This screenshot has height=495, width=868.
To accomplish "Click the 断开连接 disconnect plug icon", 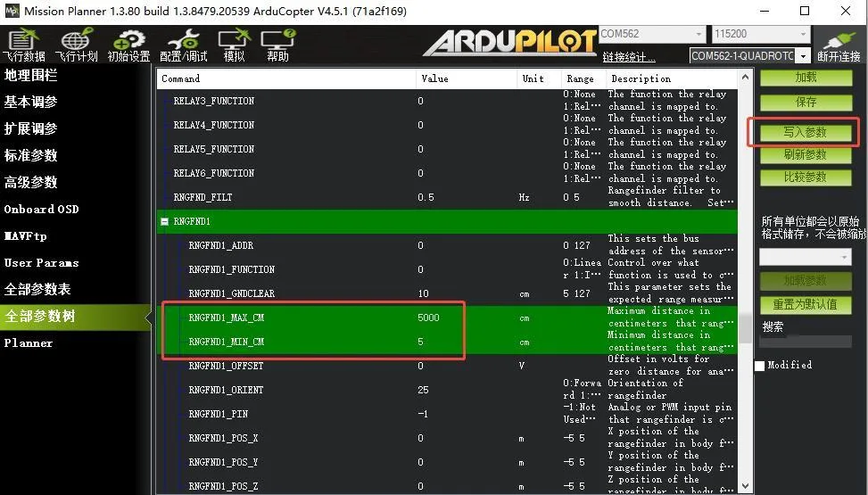I will (x=839, y=46).
